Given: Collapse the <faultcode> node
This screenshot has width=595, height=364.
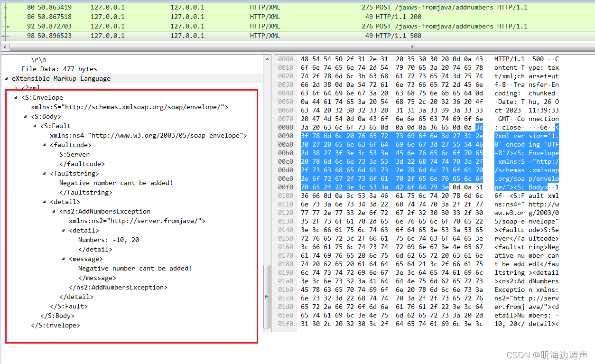Looking at the screenshot, I should click(44, 145).
